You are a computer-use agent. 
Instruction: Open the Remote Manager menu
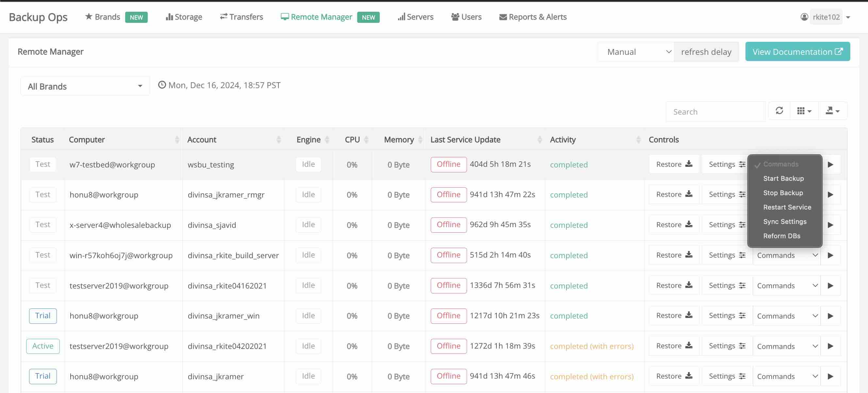click(x=316, y=17)
